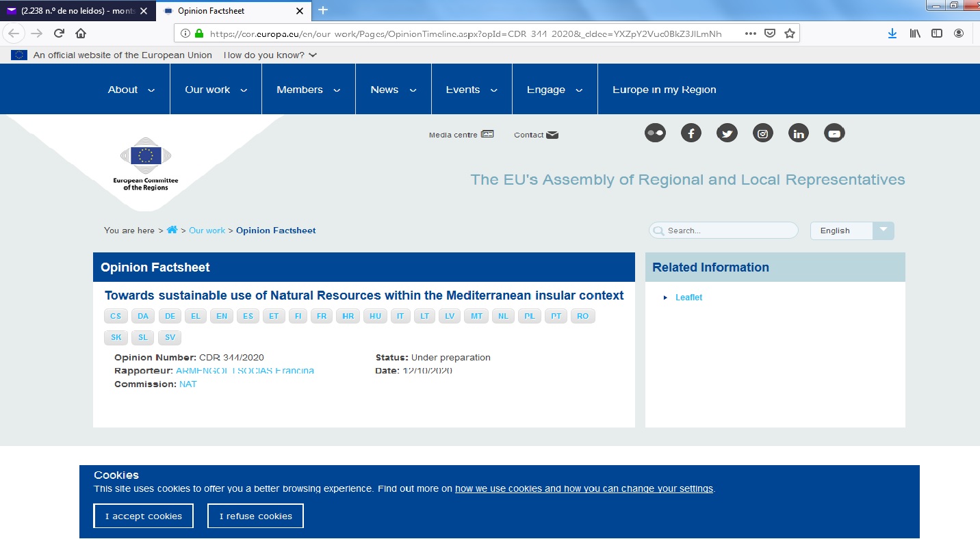The width and height of the screenshot is (980, 539).
Task: Open the Leaflet related link
Action: (x=688, y=298)
